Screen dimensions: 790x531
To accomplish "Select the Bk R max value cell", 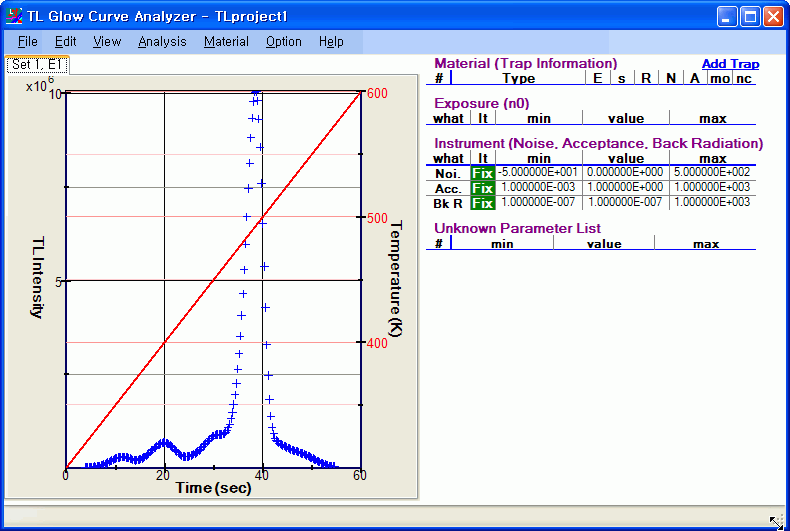I will pyautogui.click(x=712, y=203).
